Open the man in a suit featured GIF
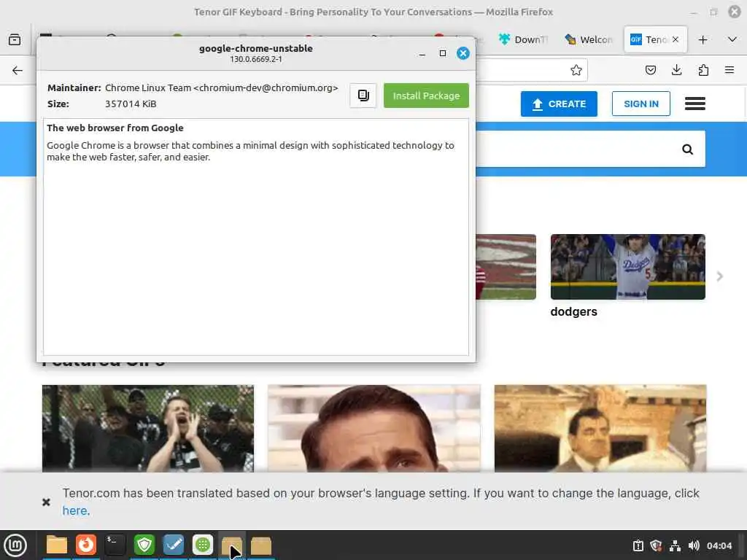Viewport: 747px width, 560px height. pyautogui.click(x=600, y=429)
